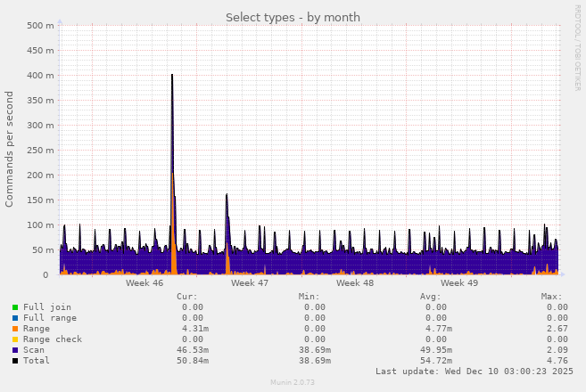Click the black Total legend swatch
Viewport: 586px width, 392px height.
(15, 361)
